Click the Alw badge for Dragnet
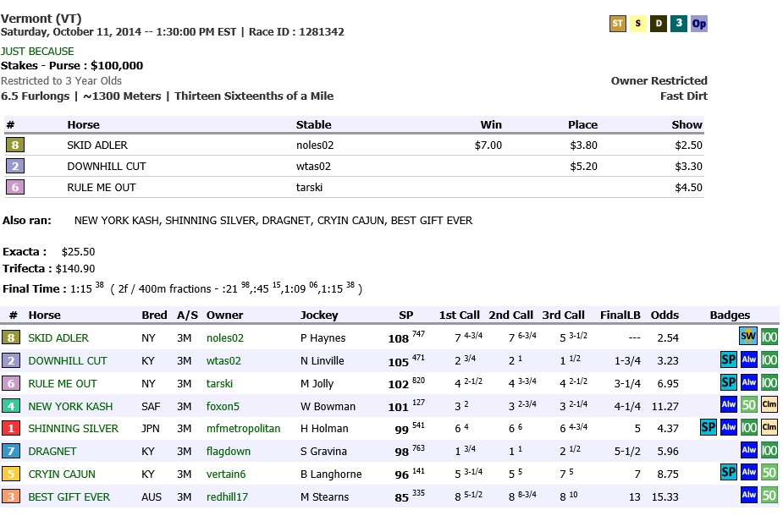Viewport: 783px width, 532px height. point(749,450)
